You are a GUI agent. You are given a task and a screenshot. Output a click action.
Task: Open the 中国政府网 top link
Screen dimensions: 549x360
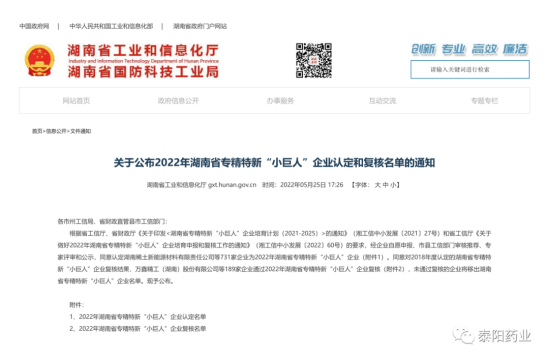pyautogui.click(x=34, y=26)
